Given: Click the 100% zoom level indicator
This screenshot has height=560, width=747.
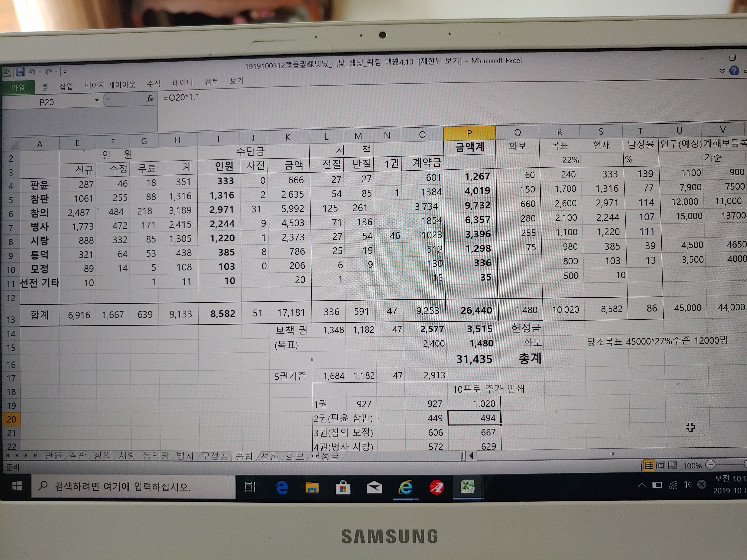Looking at the screenshot, I should coord(692,466).
